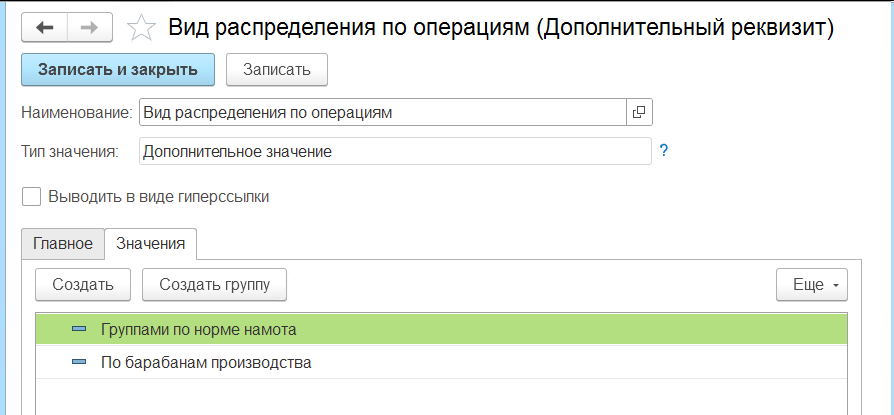The height and width of the screenshot is (415, 894).
Task: Select the Значения tab
Action: 151,243
